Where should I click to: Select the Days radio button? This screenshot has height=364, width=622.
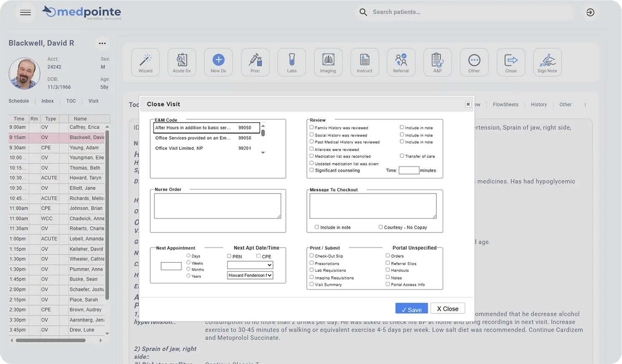point(188,256)
